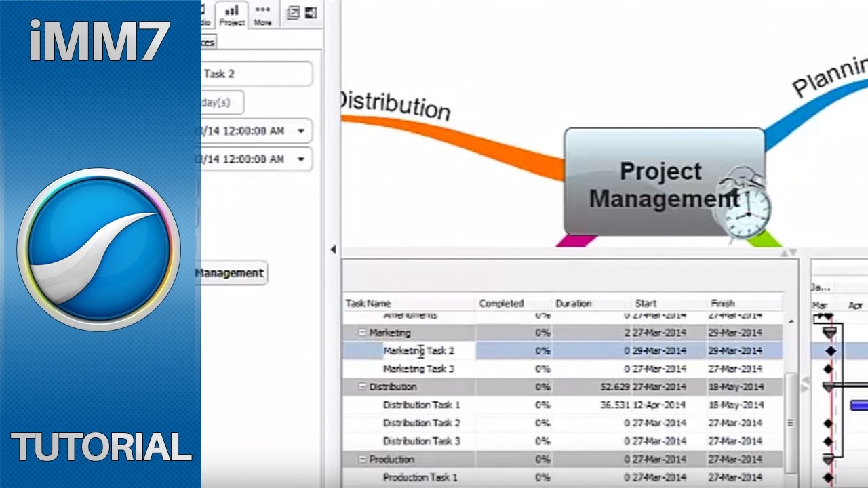
Task: Click the Finish column header
Action: click(723, 304)
